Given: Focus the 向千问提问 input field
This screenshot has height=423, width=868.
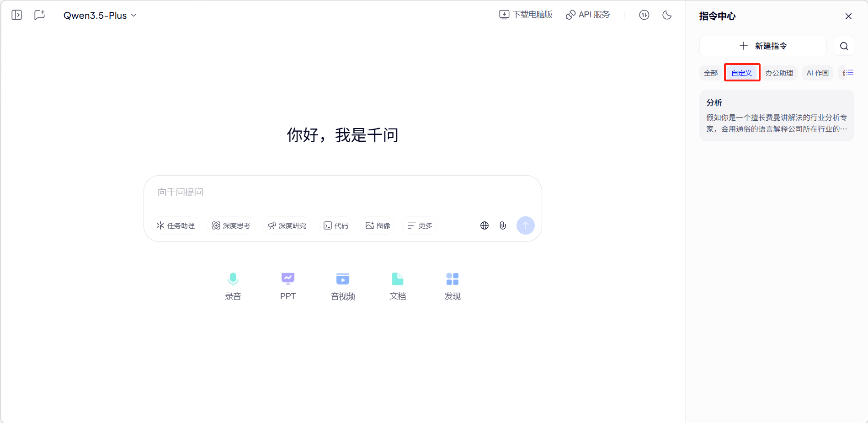Looking at the screenshot, I should pos(342,193).
